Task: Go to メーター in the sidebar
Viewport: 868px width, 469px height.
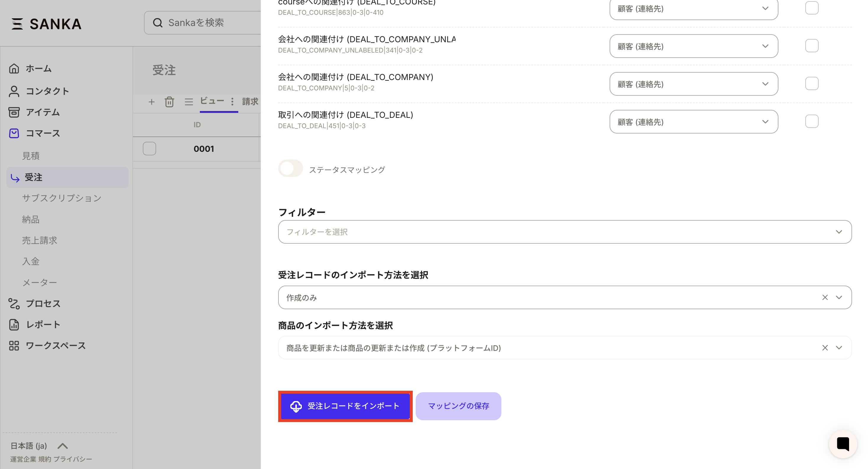Action: pos(39,282)
